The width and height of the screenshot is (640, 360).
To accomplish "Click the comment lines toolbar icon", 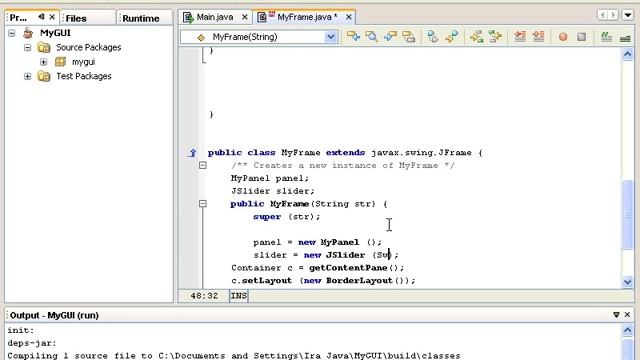I will pos(606,37).
